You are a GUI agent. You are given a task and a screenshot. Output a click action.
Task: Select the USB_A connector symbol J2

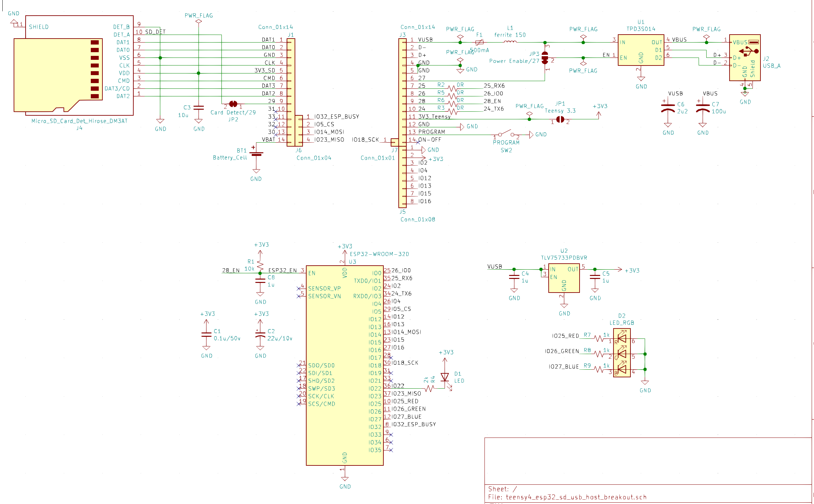tap(745, 58)
